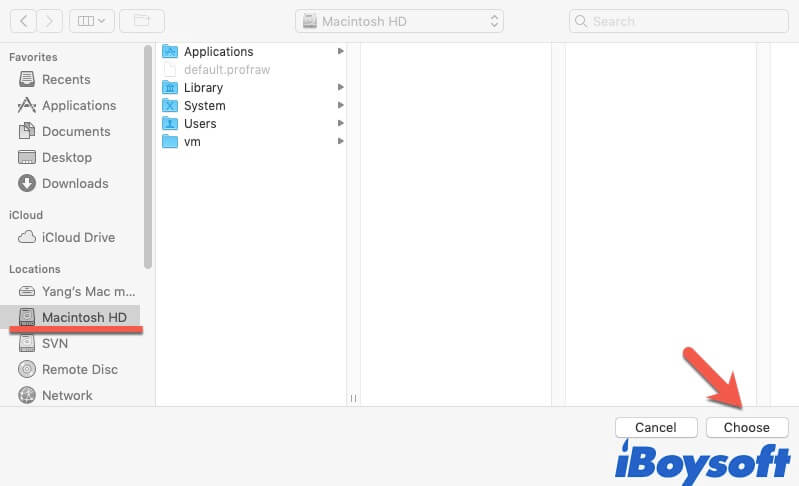Select the SVN drive in Locations
This screenshot has width=799, height=486.
click(x=55, y=344)
